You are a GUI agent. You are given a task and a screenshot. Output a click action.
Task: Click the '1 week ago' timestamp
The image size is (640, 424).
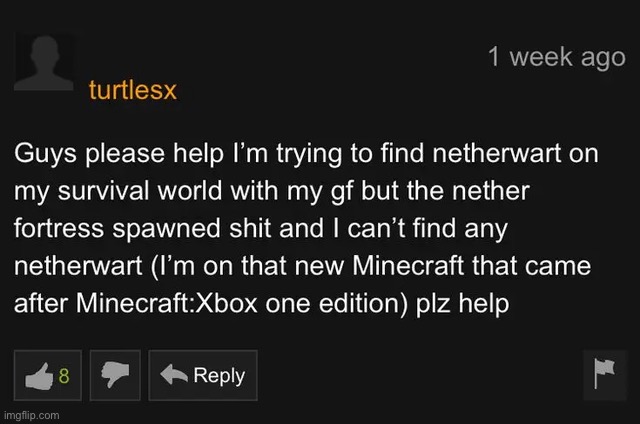[556, 57]
